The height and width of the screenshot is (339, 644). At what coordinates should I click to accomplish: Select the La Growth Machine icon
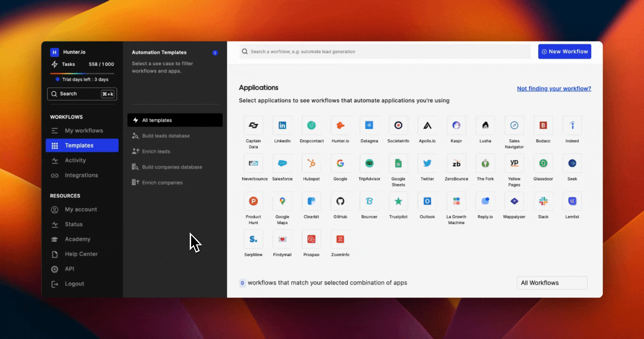coord(456,201)
